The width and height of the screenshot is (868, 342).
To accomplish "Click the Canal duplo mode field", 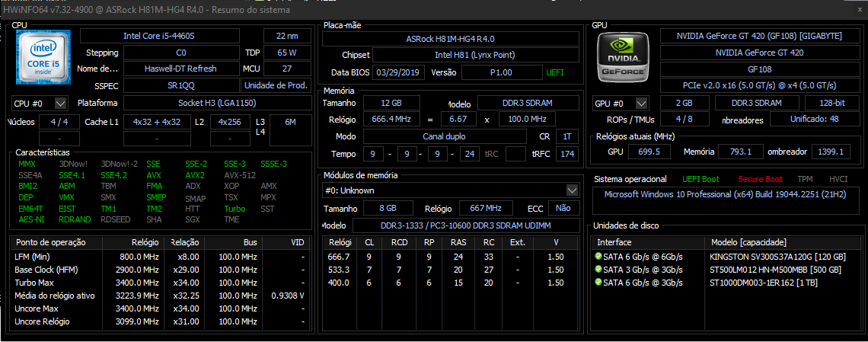I will coord(445,136).
